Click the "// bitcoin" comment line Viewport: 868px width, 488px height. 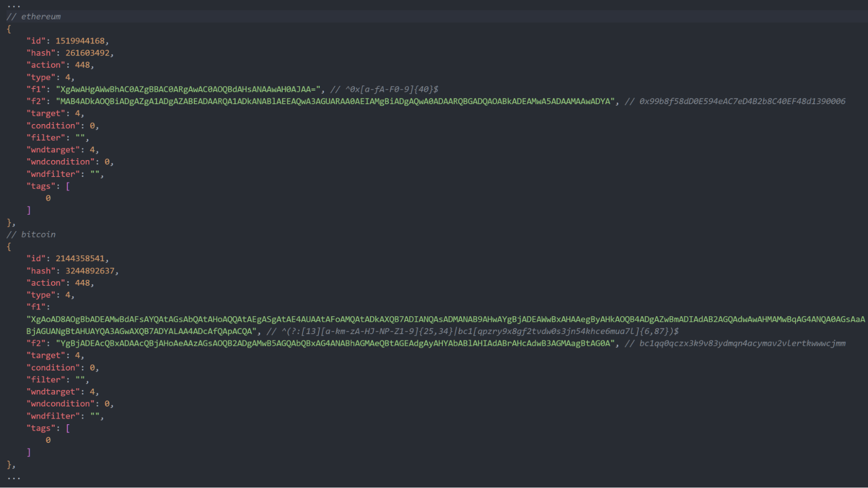[x=31, y=235]
